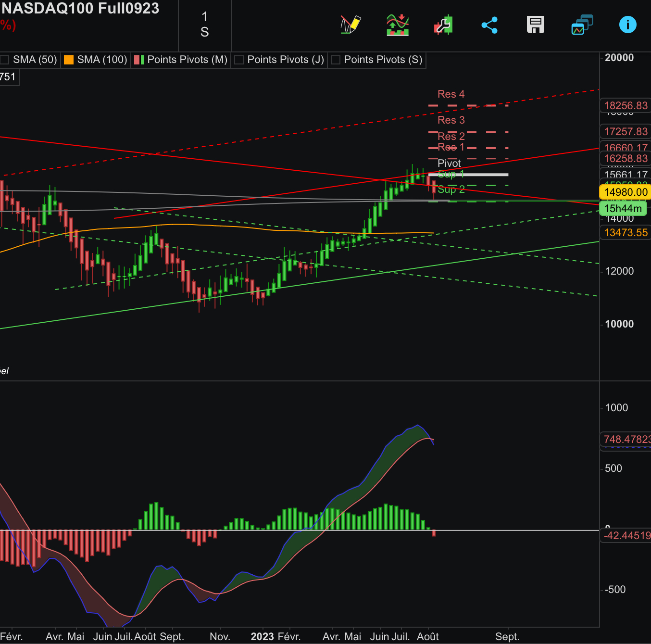This screenshot has height=644, width=651.
Task: Enable the Points Pivots (S) checkbox
Action: (x=336, y=60)
